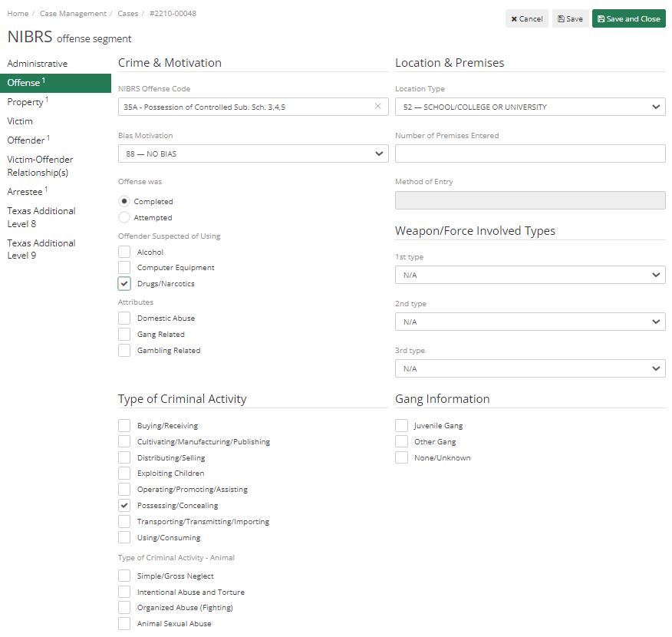The width and height of the screenshot is (672, 637).
Task: Select the Attempted radio button
Action: pos(124,217)
